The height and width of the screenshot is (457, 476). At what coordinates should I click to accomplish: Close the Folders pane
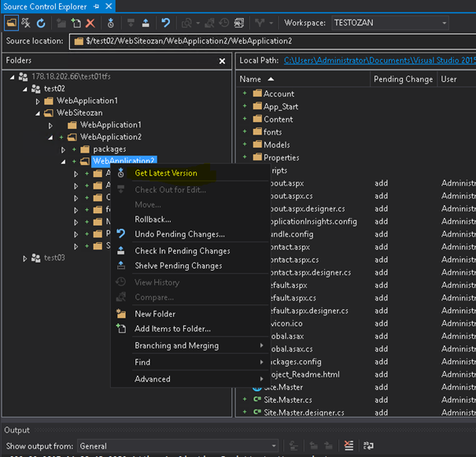(x=222, y=61)
